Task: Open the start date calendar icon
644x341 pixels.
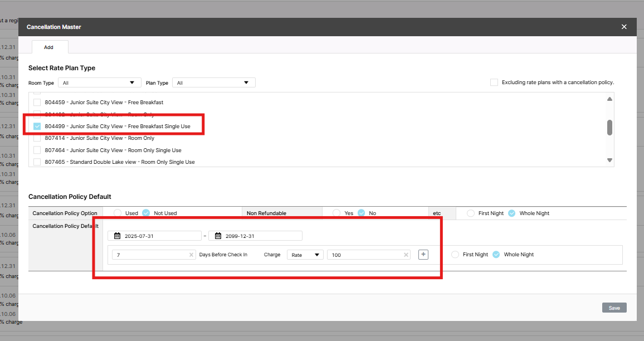Action: click(118, 236)
